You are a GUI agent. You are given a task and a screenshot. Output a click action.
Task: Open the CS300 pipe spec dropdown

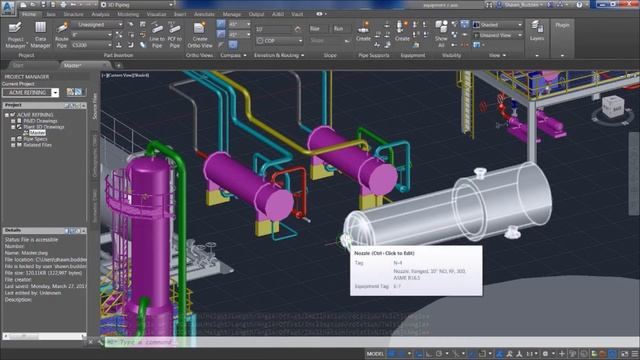click(x=92, y=45)
